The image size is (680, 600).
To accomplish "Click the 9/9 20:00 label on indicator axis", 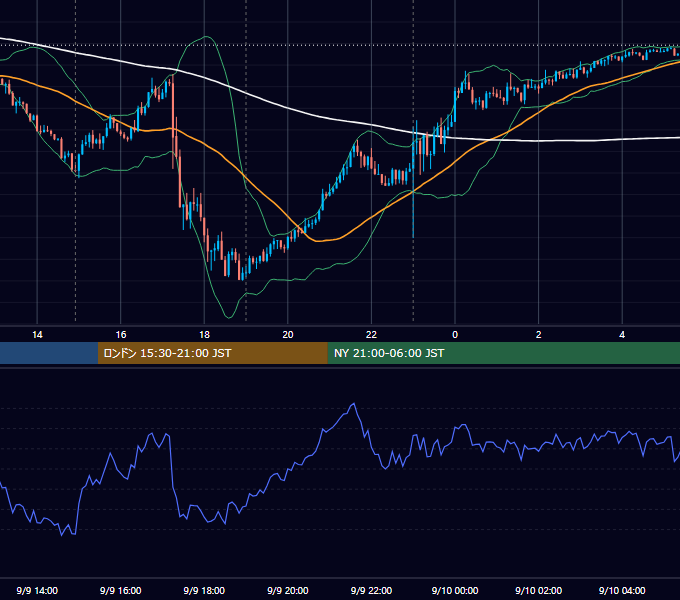I will point(288,590).
